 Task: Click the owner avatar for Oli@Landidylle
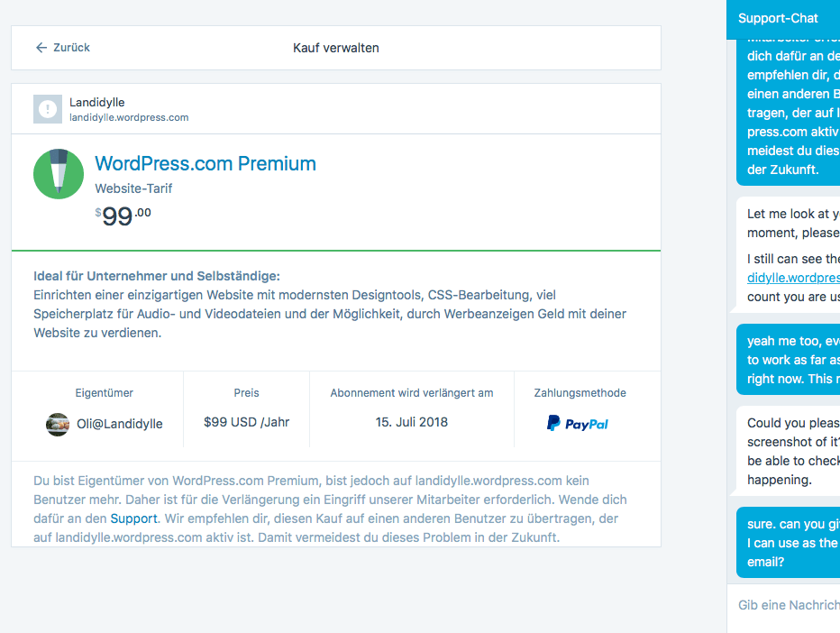[58, 424]
